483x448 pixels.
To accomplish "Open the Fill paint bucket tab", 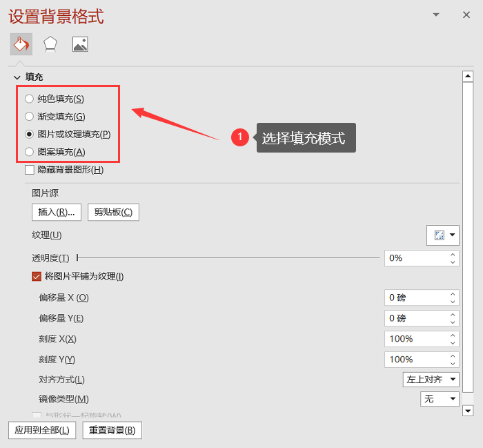I will [21, 44].
